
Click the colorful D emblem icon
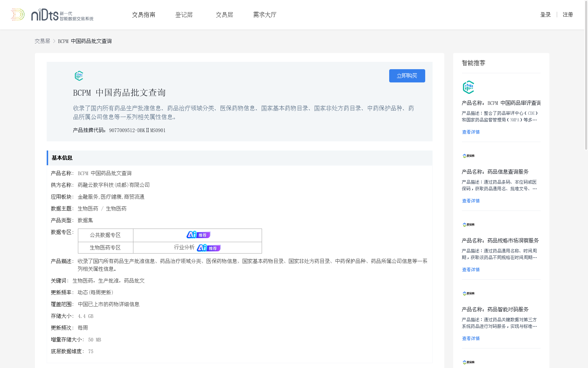point(18,14)
